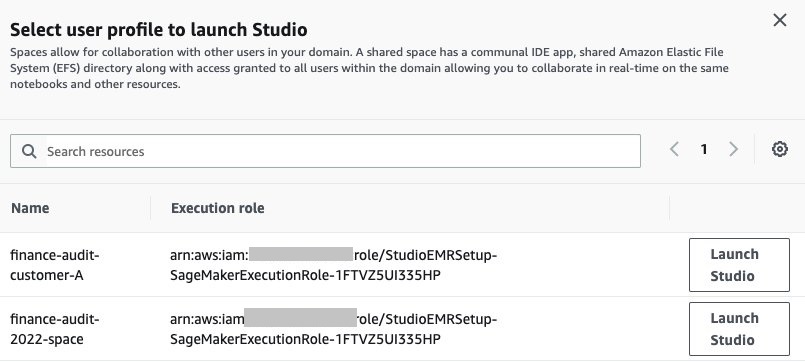Open table preferences gear icon

click(x=780, y=149)
